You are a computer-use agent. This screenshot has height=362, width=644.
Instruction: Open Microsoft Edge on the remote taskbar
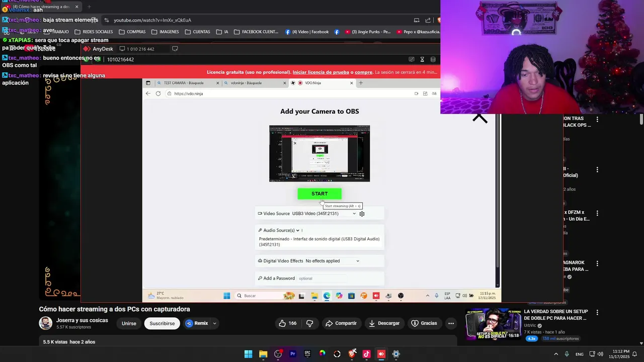[x=327, y=296]
